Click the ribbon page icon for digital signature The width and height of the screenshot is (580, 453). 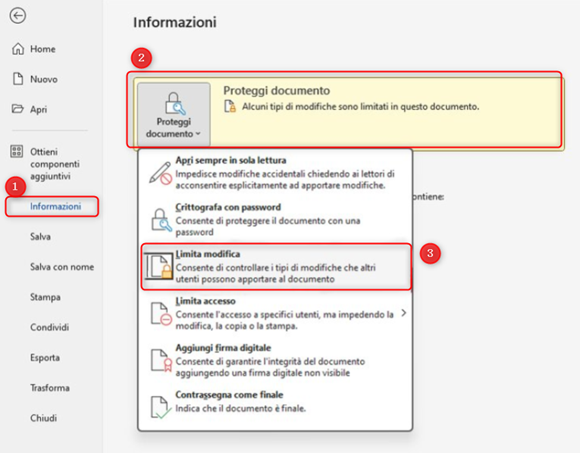click(x=161, y=360)
